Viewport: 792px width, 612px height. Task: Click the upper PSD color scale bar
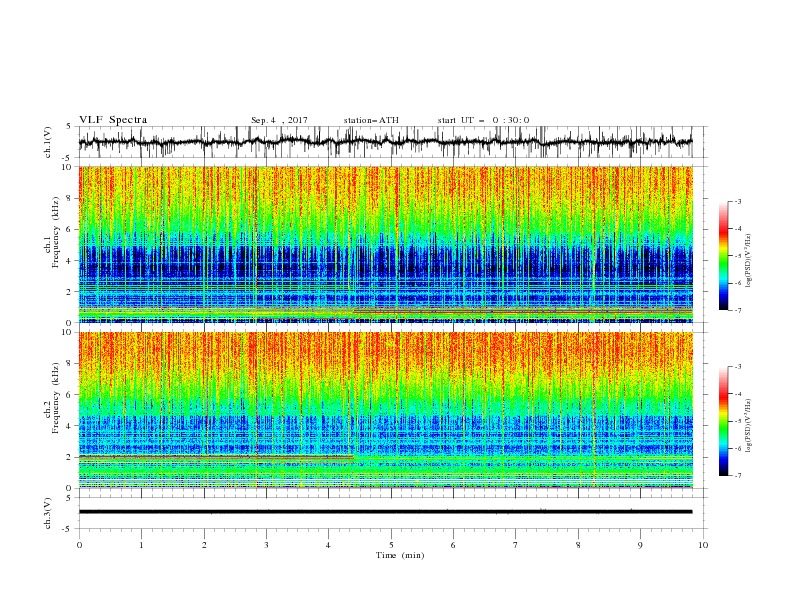click(723, 255)
